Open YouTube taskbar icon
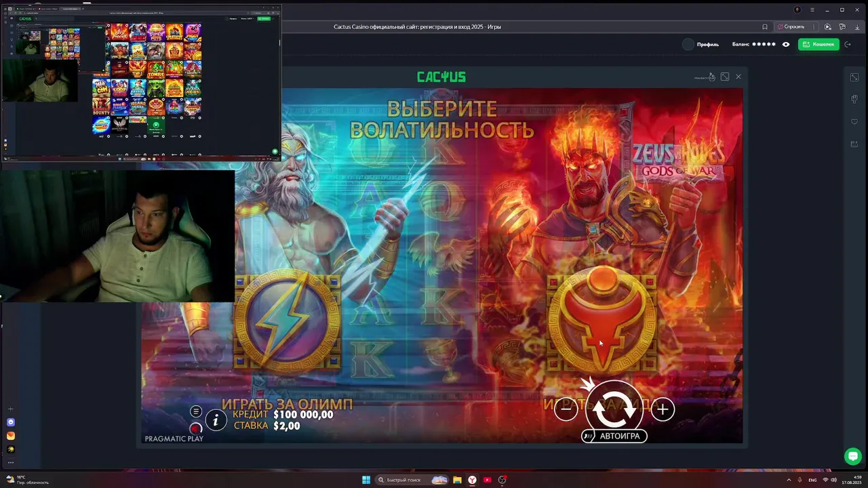The width and height of the screenshot is (868, 488). point(487,480)
